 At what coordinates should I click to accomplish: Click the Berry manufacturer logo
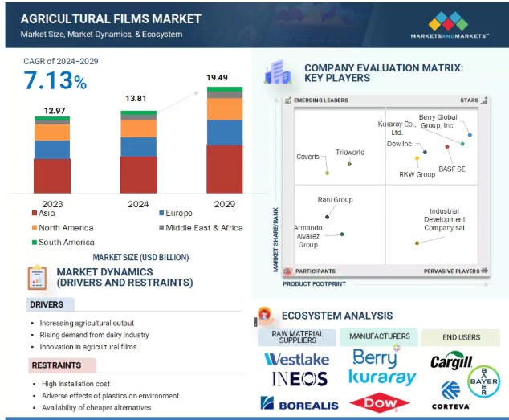click(x=376, y=357)
